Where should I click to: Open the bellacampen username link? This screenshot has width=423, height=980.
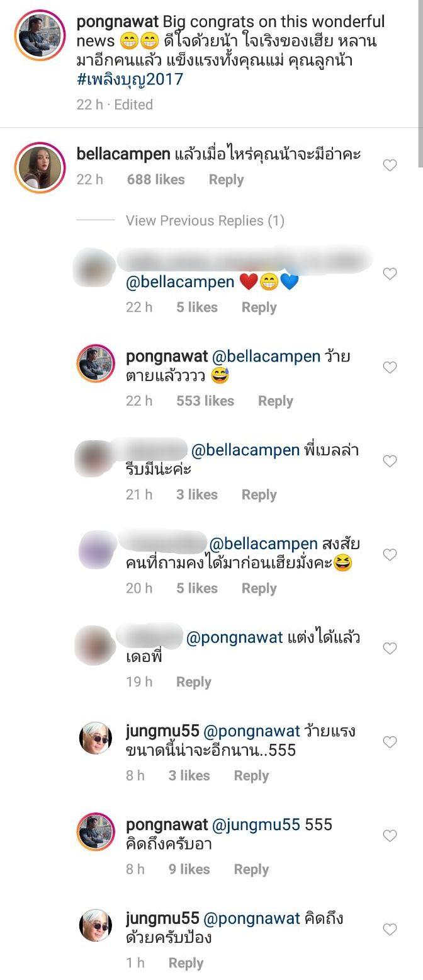click(x=123, y=154)
